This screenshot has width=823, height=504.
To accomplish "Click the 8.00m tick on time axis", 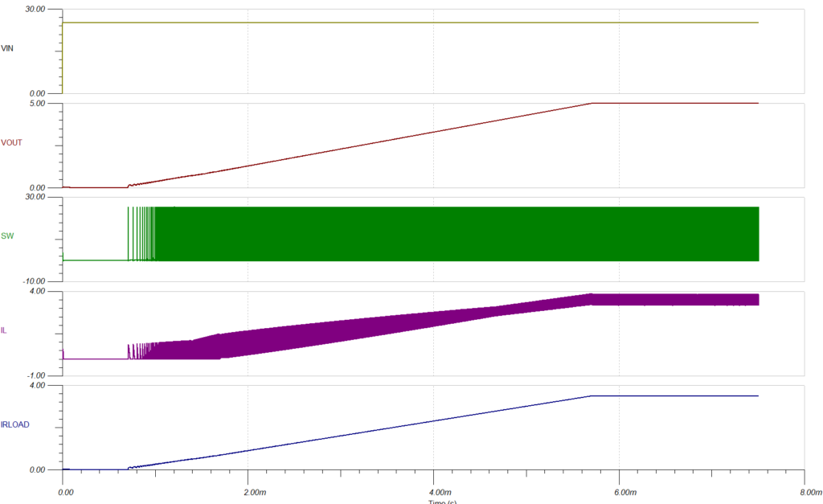I will pyautogui.click(x=810, y=490).
